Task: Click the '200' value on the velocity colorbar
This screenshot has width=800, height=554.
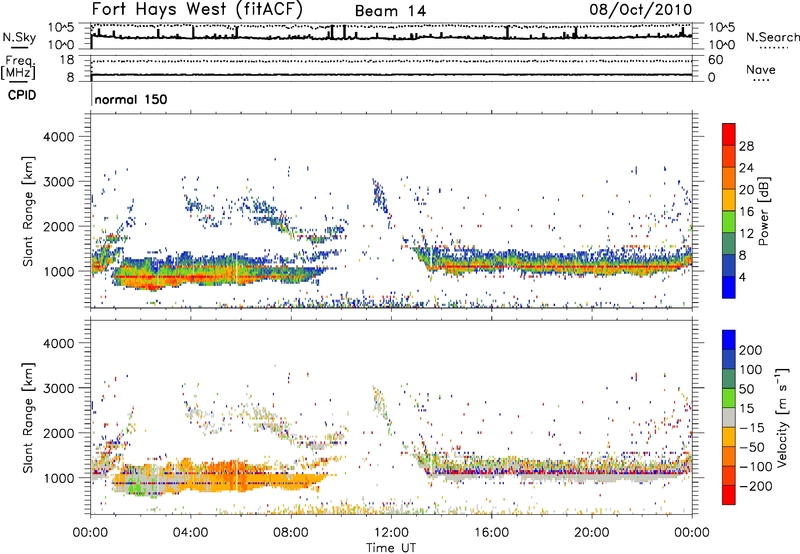Action: click(751, 350)
